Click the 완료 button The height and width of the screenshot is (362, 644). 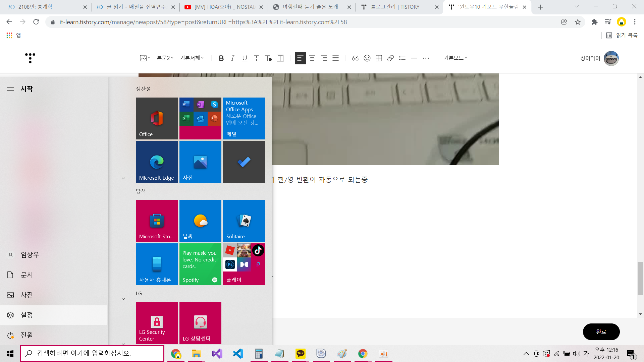coord(601,332)
